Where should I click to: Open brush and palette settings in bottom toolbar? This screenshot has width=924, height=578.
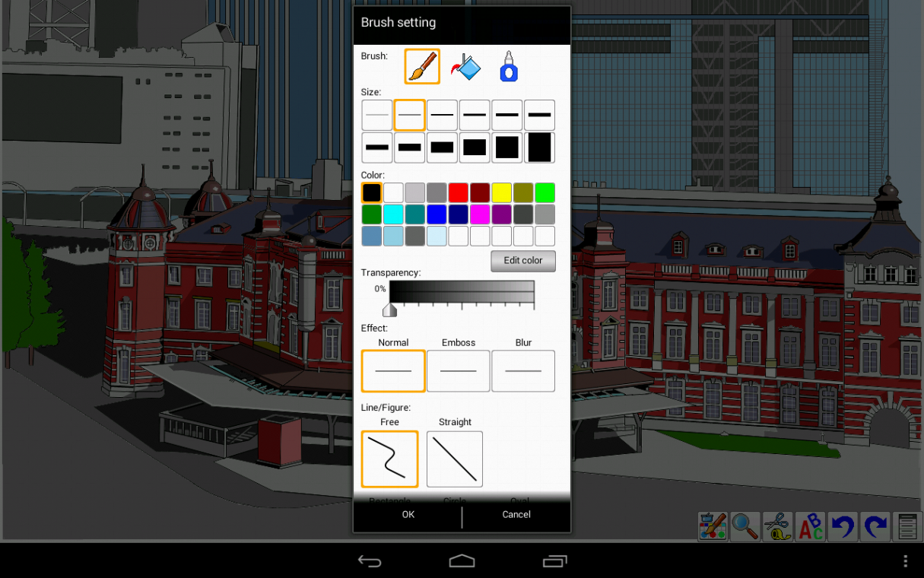point(713,526)
